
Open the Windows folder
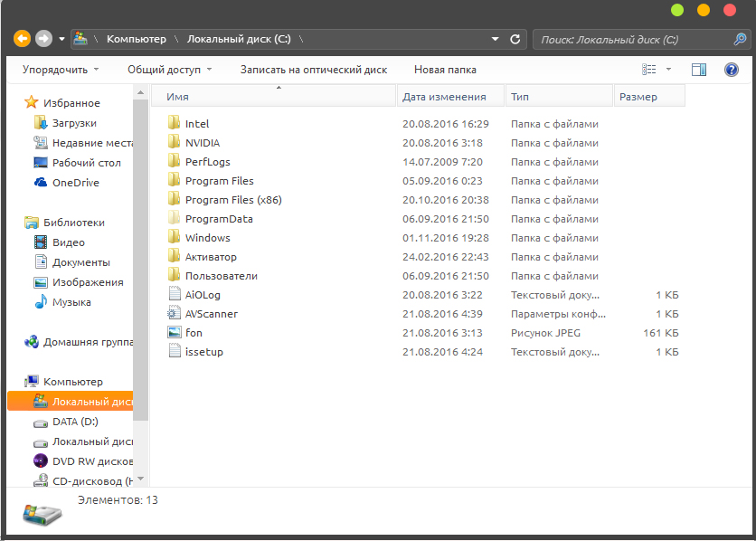[207, 238]
